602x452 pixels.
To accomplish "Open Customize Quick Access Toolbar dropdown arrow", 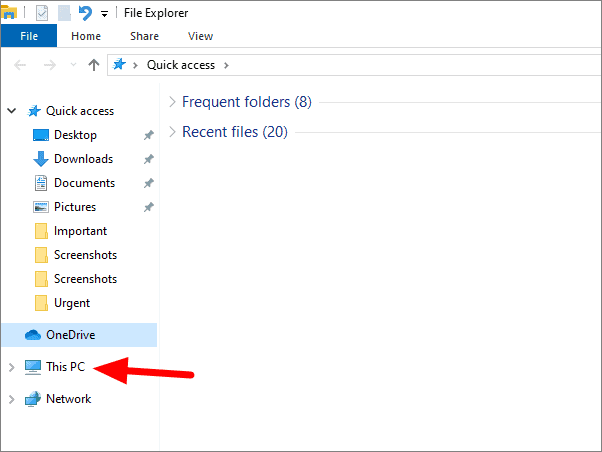I will click(104, 15).
